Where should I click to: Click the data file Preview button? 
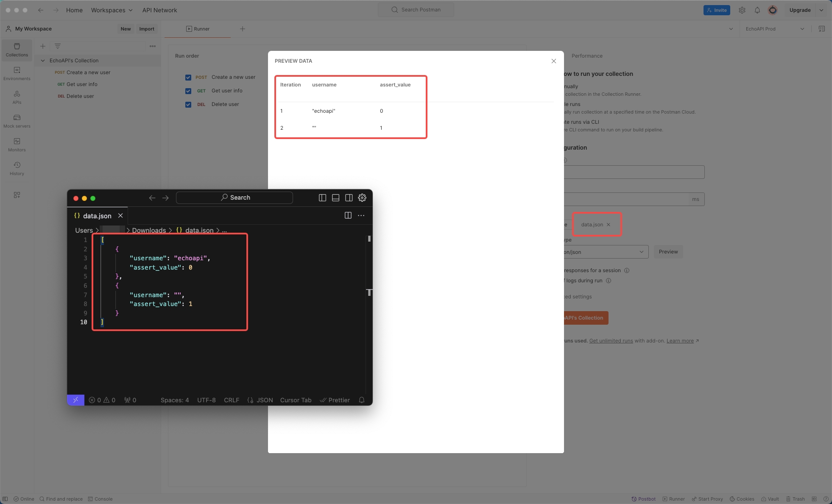(668, 252)
